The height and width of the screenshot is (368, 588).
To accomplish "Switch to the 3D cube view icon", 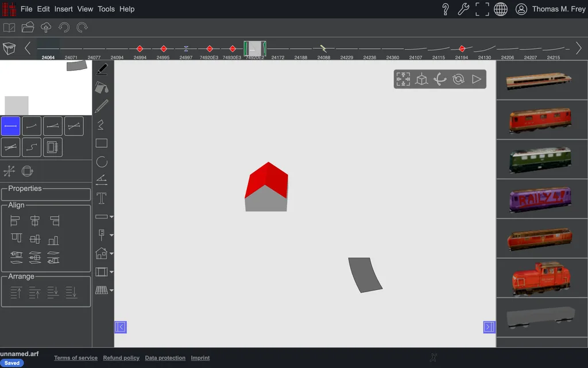I will (421, 79).
